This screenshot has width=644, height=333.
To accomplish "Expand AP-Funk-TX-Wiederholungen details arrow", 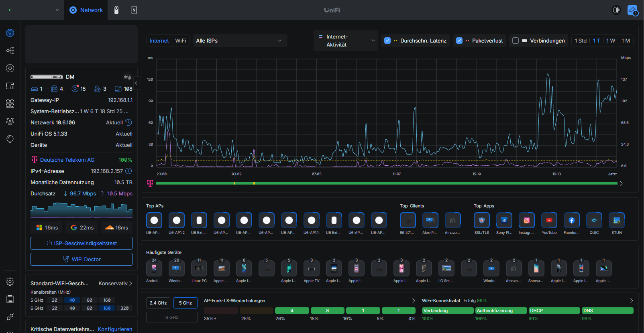I will click(x=414, y=301).
